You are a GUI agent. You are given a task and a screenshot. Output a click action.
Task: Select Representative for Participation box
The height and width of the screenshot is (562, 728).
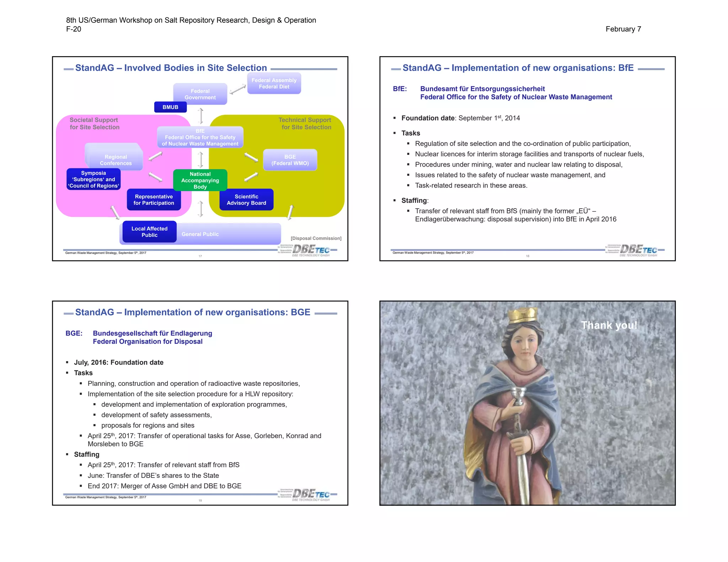154,200
